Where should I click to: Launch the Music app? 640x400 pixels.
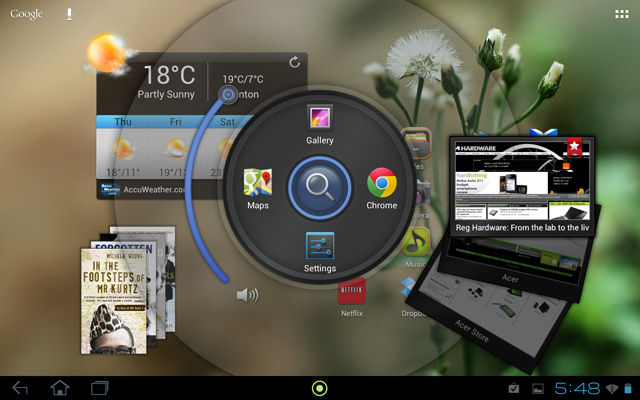pos(416,247)
